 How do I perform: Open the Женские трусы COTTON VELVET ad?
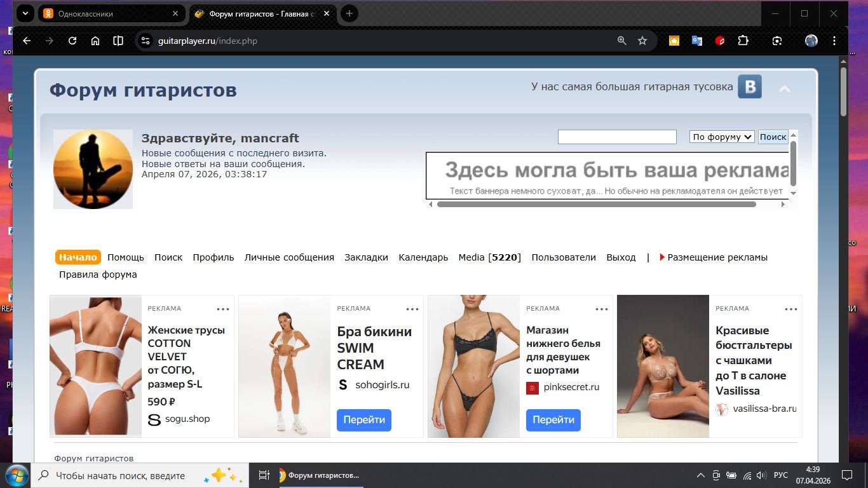point(186,357)
